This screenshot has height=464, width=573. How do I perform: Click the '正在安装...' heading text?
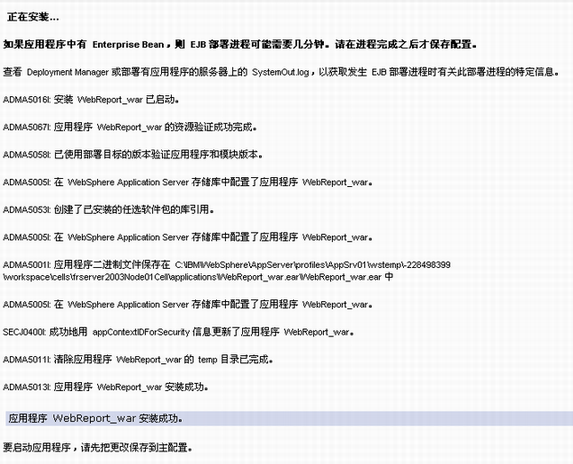(x=33, y=17)
